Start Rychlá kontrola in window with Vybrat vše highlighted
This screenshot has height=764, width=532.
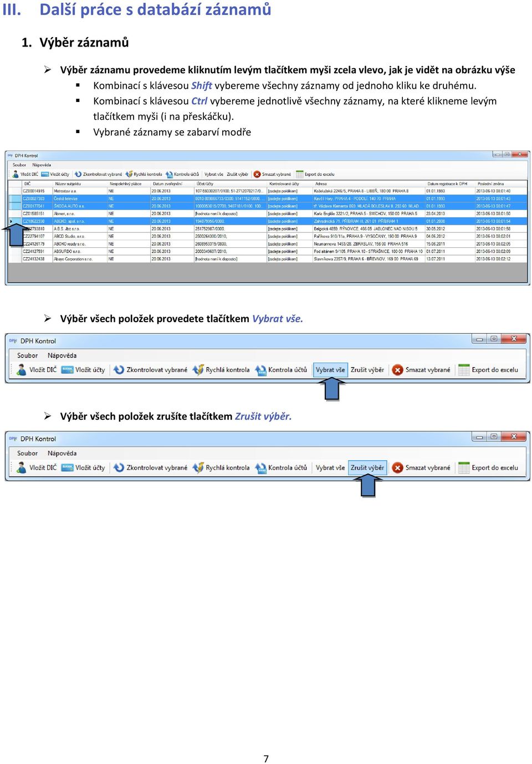[x=222, y=370]
